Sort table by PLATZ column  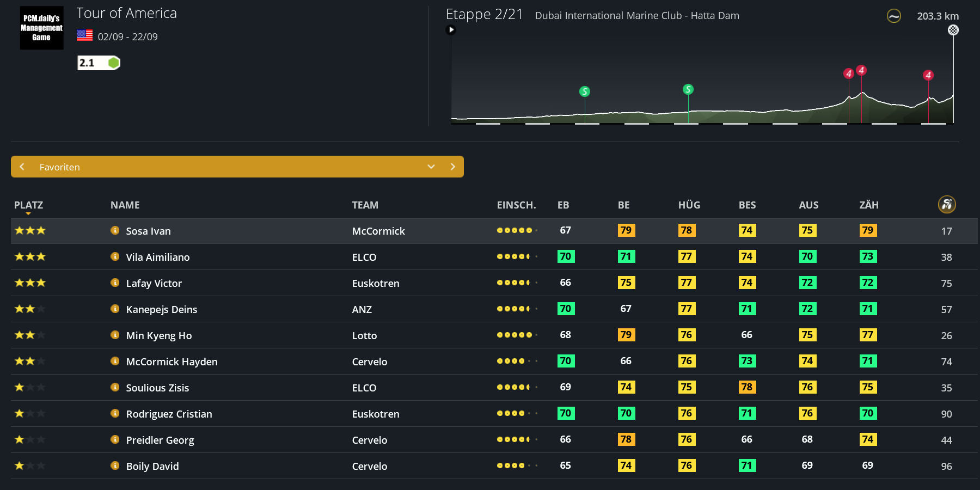coord(28,205)
